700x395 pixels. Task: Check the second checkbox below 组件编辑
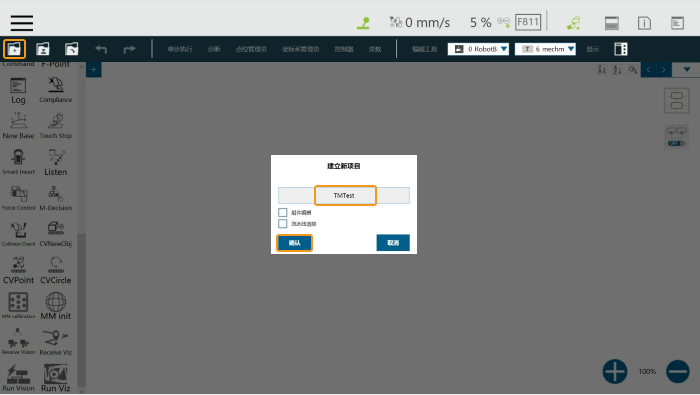(283, 224)
